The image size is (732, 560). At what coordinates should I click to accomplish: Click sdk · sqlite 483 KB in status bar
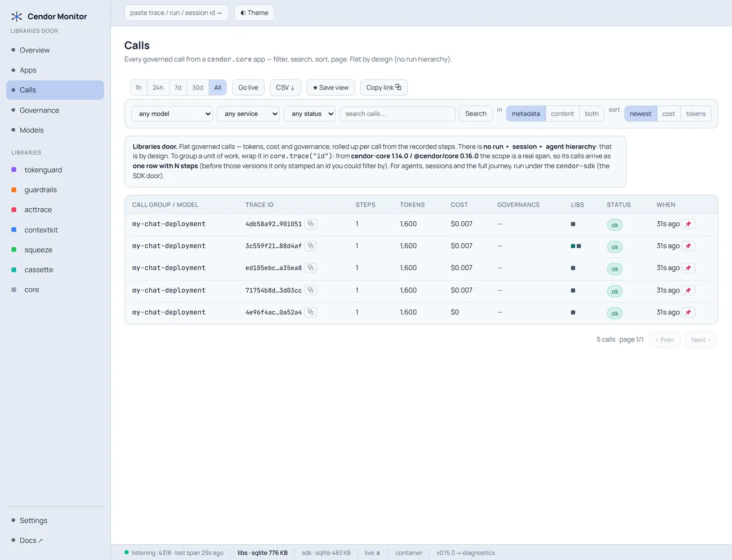coord(326,553)
